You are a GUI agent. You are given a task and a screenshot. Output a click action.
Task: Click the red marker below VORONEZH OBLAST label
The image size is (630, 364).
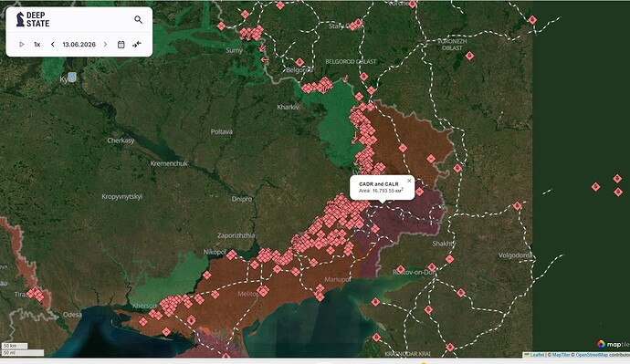469,57
